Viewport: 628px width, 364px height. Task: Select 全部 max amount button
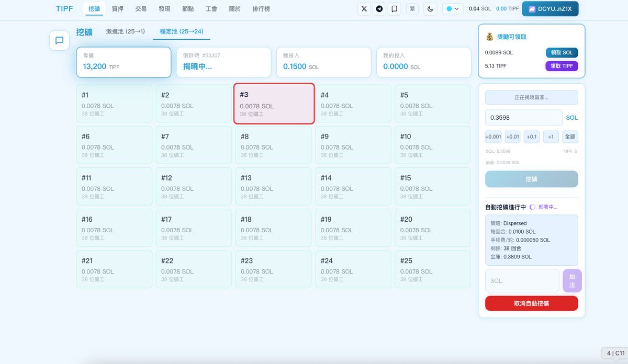[x=570, y=136]
